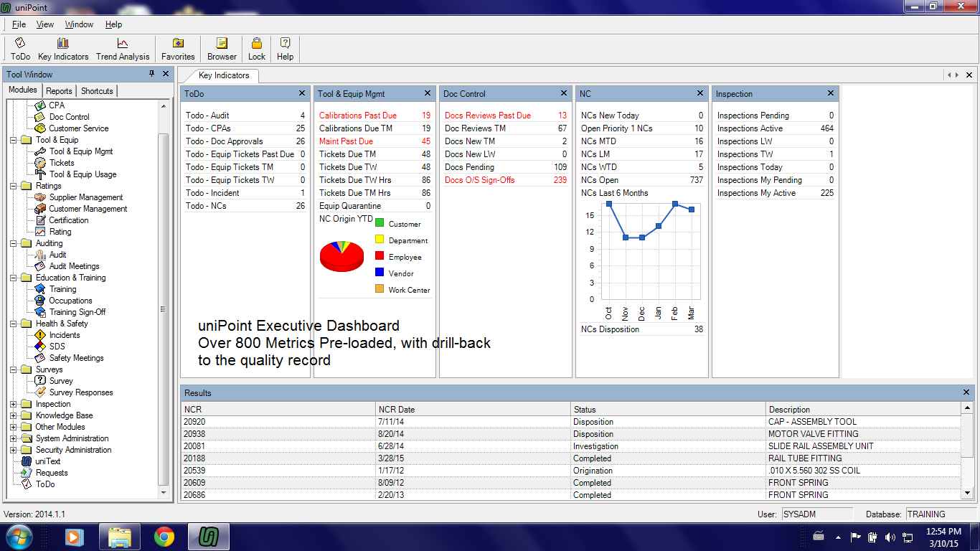Open the Certification module
Screen dimensions: 980x551
(x=68, y=220)
